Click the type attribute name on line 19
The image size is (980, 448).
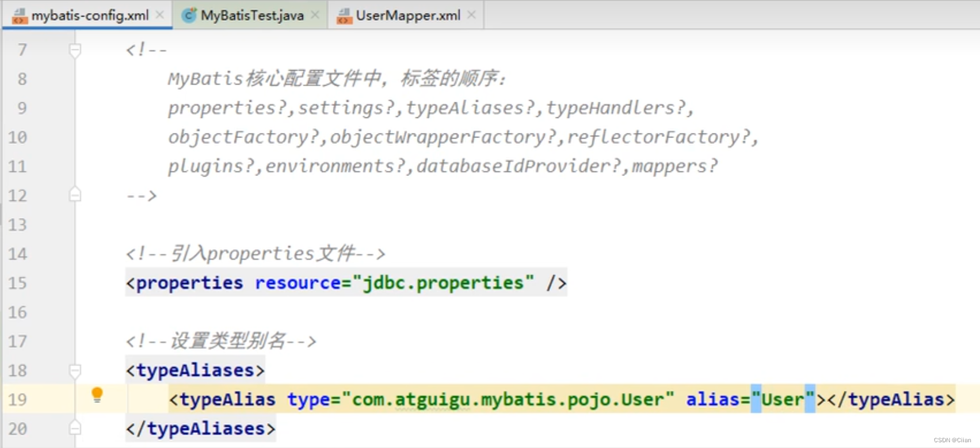308,400
